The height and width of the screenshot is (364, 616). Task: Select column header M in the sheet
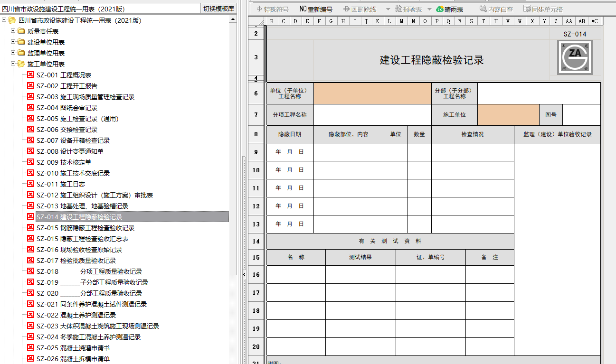point(402,21)
